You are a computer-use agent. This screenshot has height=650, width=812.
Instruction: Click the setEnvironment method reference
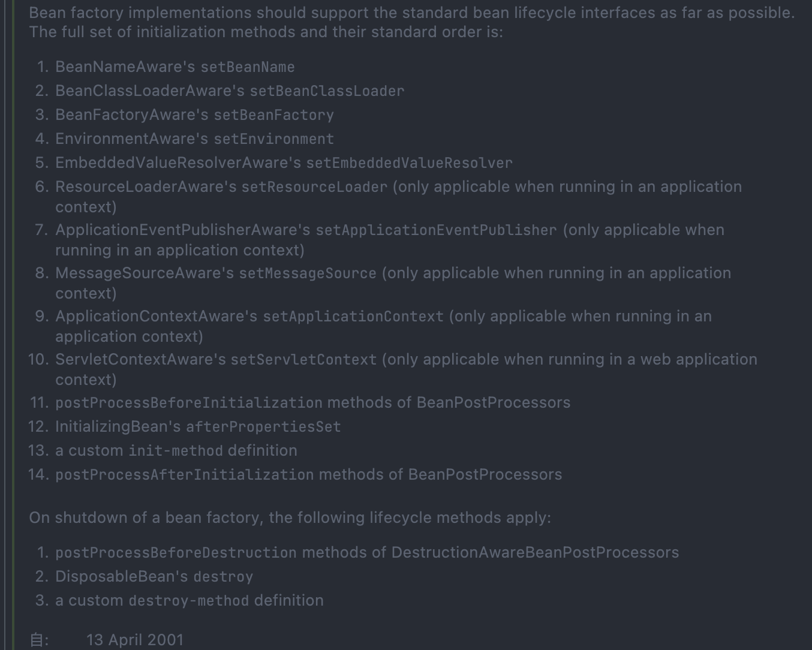click(273, 139)
